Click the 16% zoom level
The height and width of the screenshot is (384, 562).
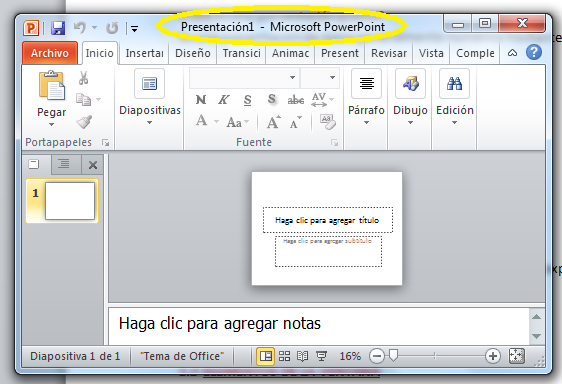point(350,356)
